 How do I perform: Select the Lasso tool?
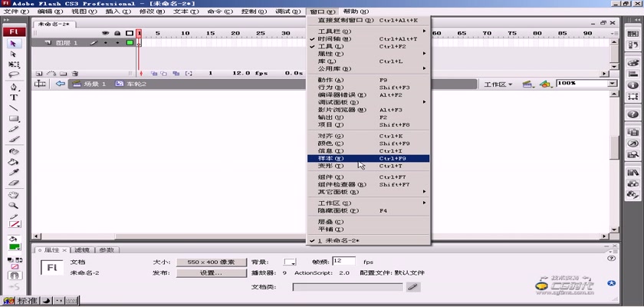point(14,74)
